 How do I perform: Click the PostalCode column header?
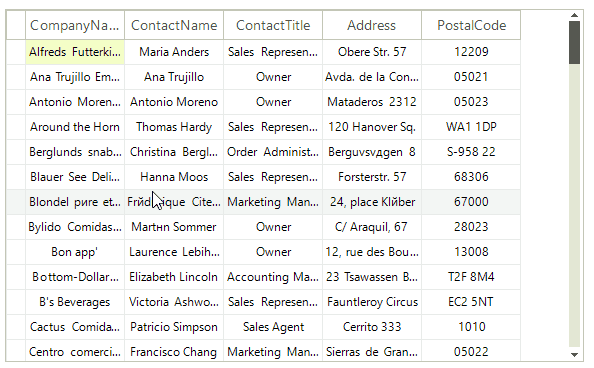click(471, 25)
